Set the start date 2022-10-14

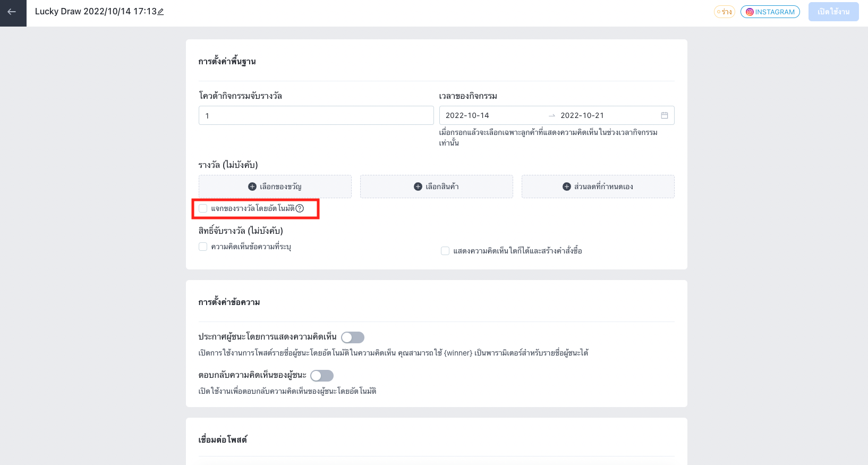pos(467,115)
